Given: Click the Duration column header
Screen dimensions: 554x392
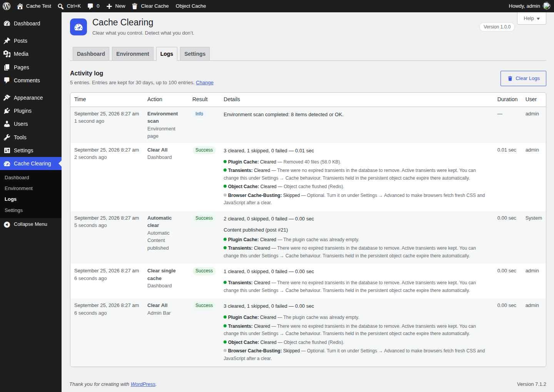Looking at the screenshot, I should [x=507, y=99].
